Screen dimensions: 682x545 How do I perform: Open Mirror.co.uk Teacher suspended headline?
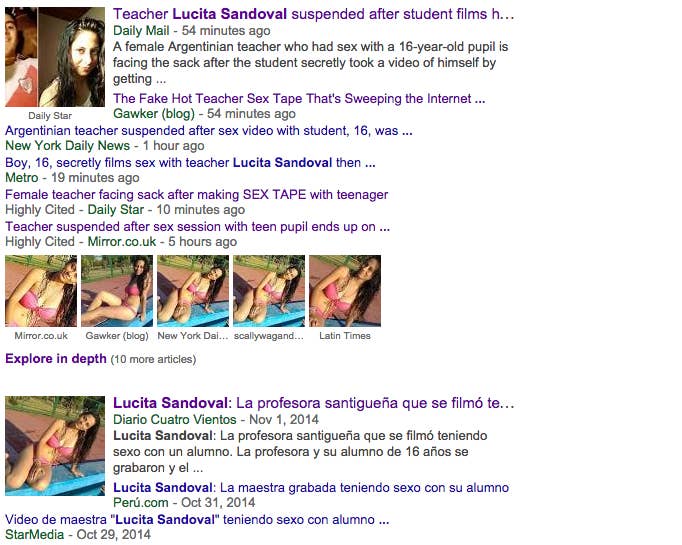tap(197, 226)
